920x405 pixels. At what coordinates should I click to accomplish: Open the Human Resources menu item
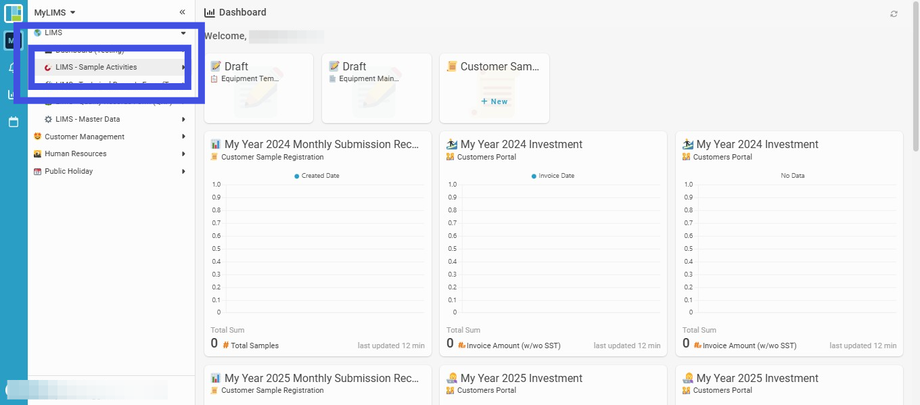pyautogui.click(x=75, y=154)
